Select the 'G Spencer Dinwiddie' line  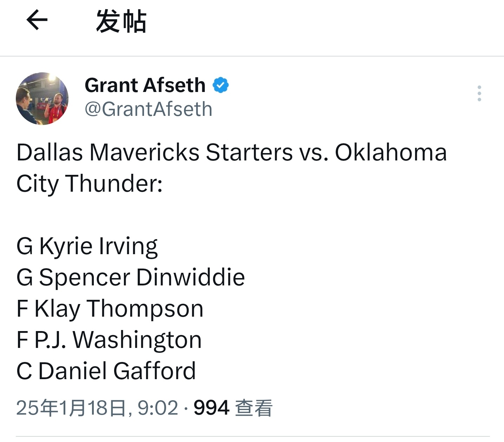coord(131,277)
